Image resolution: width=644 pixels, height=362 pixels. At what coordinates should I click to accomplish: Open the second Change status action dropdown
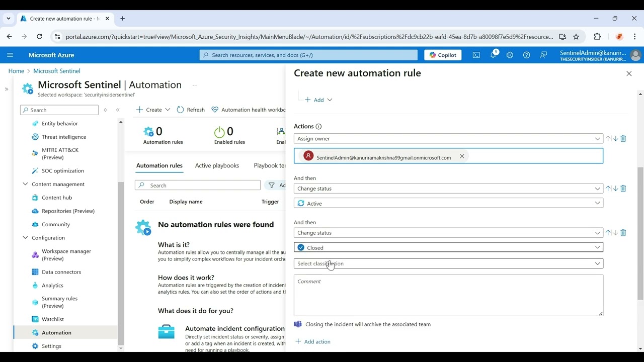[448, 233]
